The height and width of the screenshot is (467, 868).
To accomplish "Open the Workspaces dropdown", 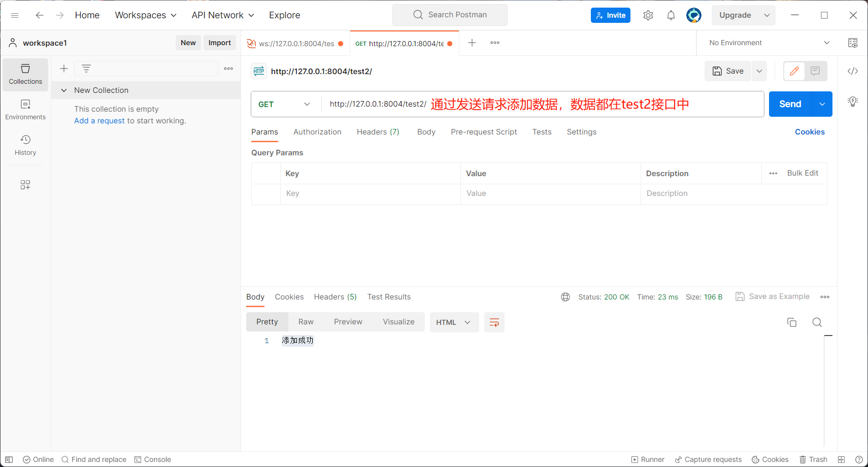I will click(x=146, y=15).
